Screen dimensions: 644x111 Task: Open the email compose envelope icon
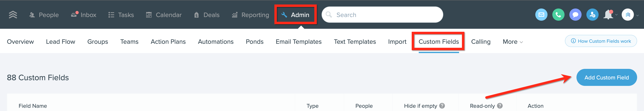click(541, 15)
